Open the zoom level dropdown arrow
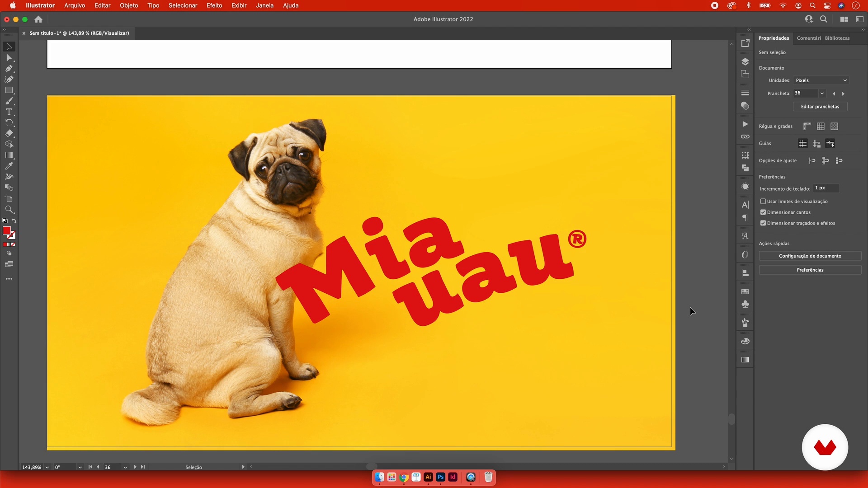Screen dimensions: 868x488 pyautogui.click(x=47, y=467)
